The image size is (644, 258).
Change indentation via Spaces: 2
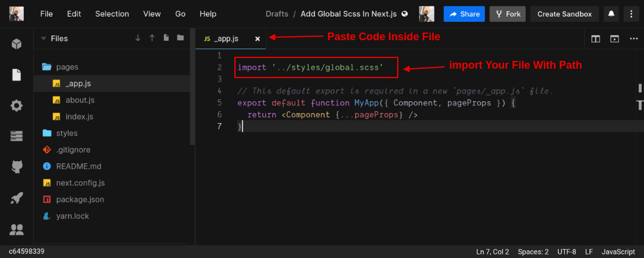coord(533,252)
